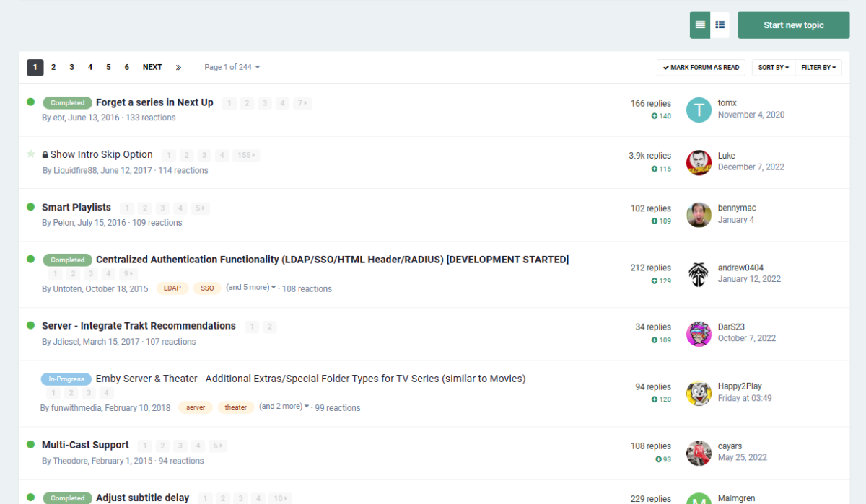Image resolution: width=866 pixels, height=504 pixels.
Task: Click tomx's teal avatar icon
Action: tap(699, 110)
